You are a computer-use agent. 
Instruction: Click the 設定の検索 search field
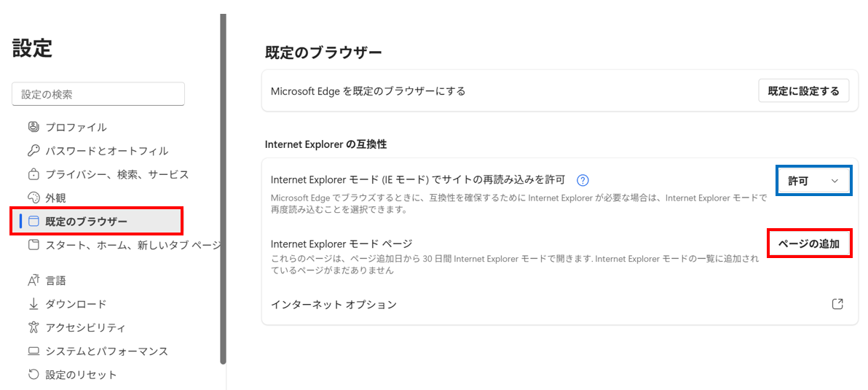click(98, 94)
